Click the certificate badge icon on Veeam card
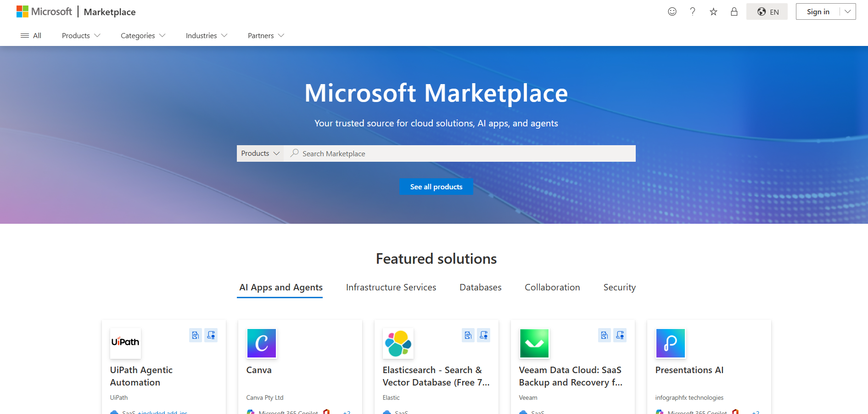The image size is (868, 414). pyautogui.click(x=620, y=335)
